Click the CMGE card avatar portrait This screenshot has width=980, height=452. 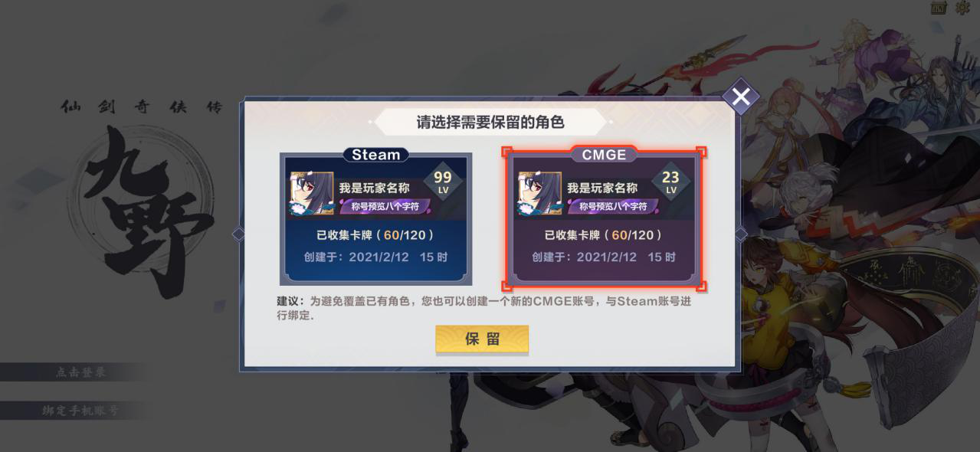pos(540,194)
